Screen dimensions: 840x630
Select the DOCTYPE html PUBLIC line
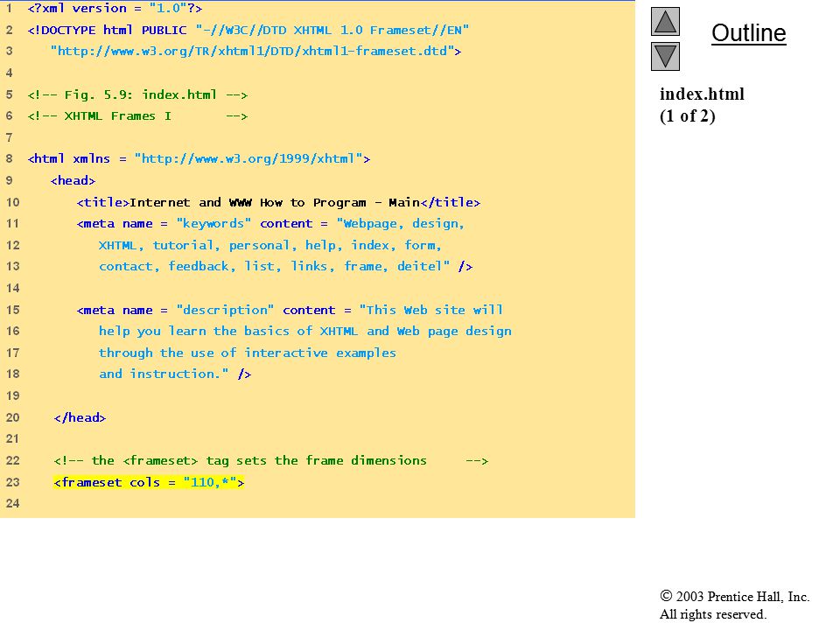pyautogui.click(x=248, y=30)
